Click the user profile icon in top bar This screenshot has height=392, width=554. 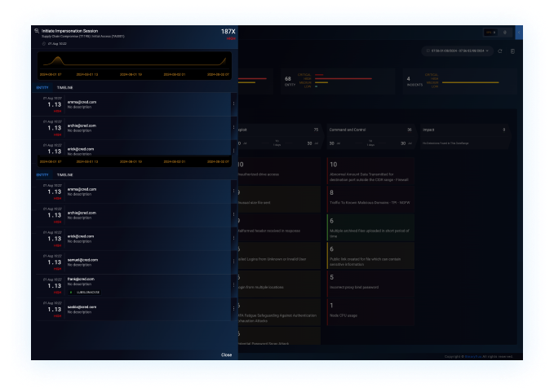tap(506, 32)
